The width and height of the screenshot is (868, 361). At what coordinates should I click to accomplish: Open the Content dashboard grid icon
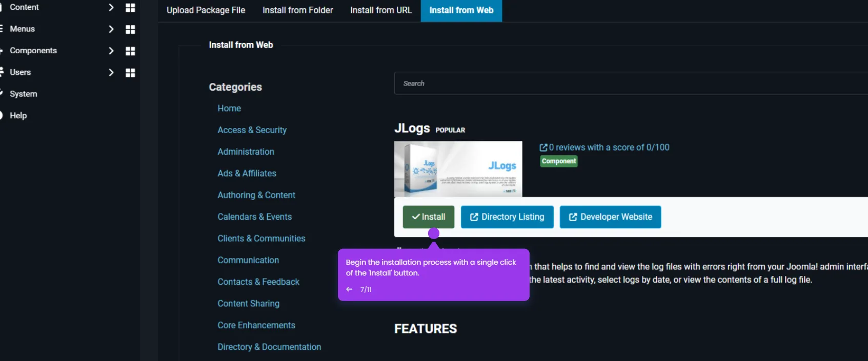130,8
